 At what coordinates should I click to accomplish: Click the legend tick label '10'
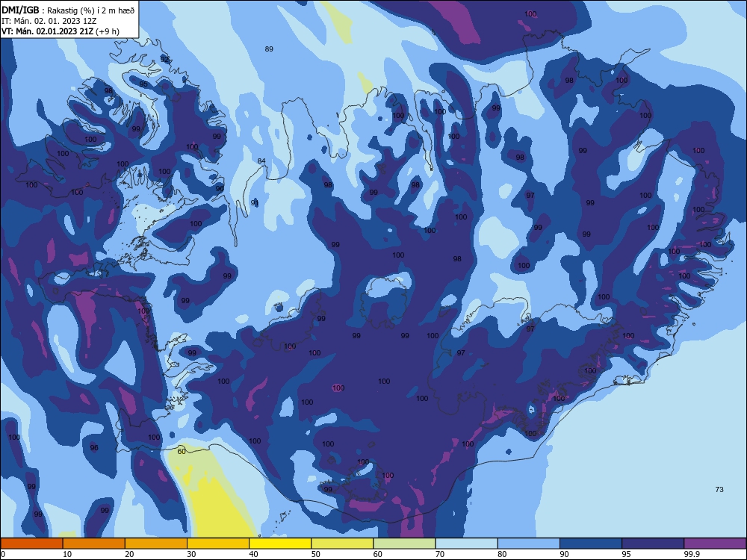tap(67, 554)
